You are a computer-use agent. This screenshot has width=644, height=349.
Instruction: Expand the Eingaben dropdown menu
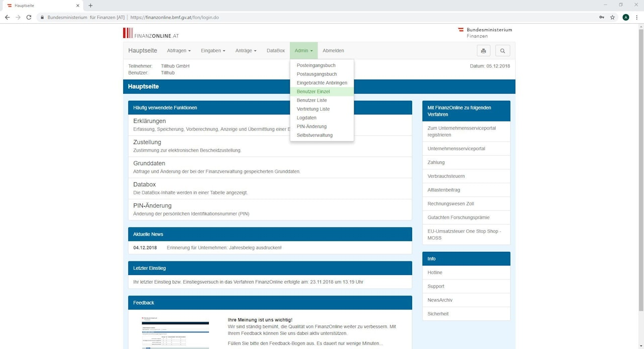213,51
